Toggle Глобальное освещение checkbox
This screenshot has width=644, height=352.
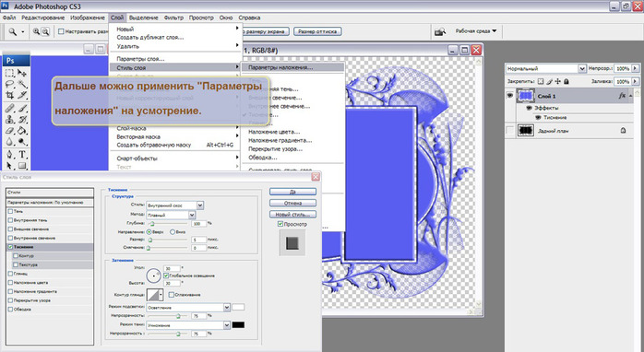[166, 276]
